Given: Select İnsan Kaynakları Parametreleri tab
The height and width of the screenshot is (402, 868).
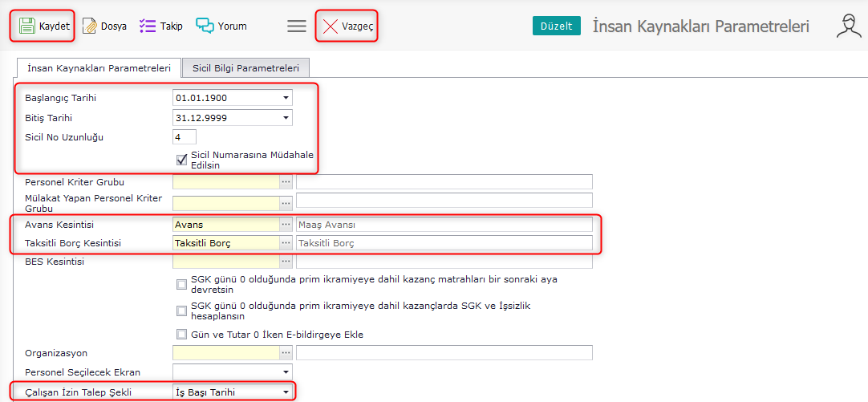Looking at the screenshot, I should [x=99, y=68].
